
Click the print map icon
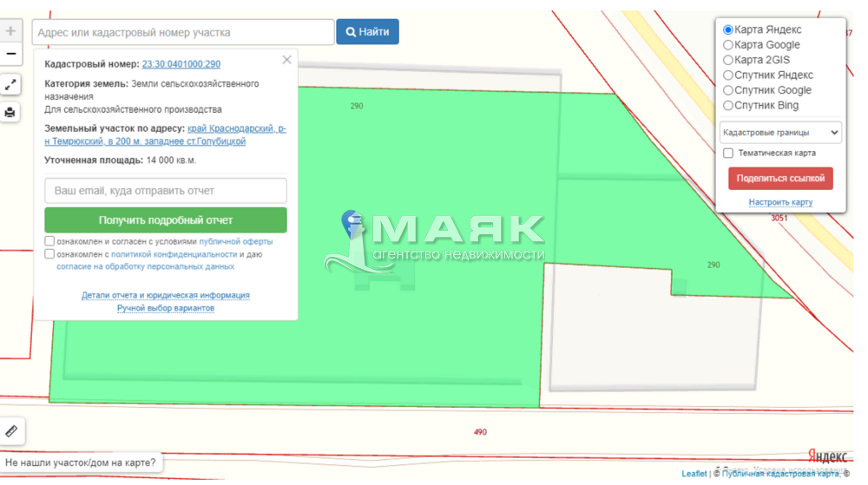(x=10, y=112)
